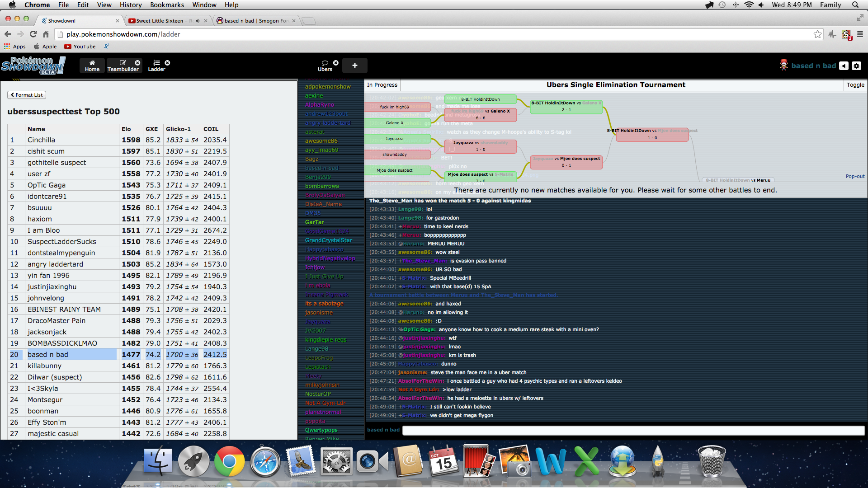Open the system volume menu
Image resolution: width=868 pixels, height=488 pixels.
click(x=761, y=5)
